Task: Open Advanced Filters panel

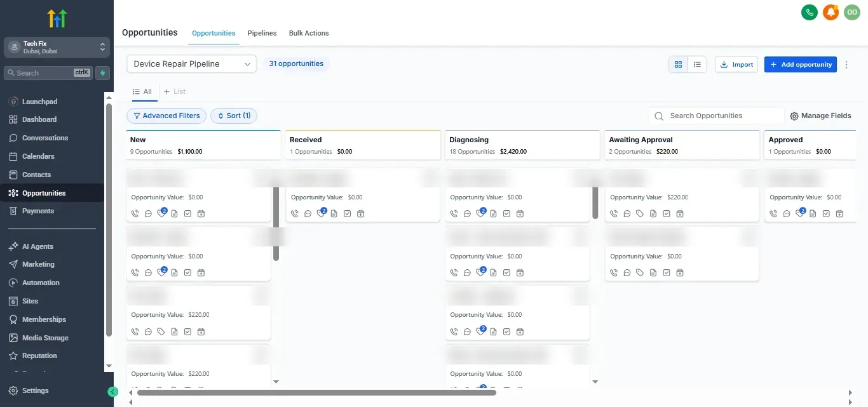Action: coord(166,116)
